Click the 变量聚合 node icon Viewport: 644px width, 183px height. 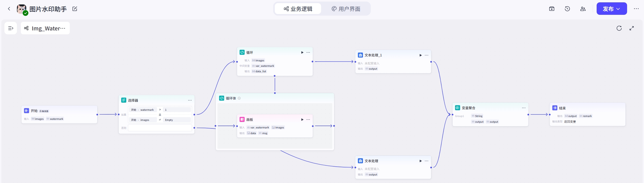pos(457,108)
